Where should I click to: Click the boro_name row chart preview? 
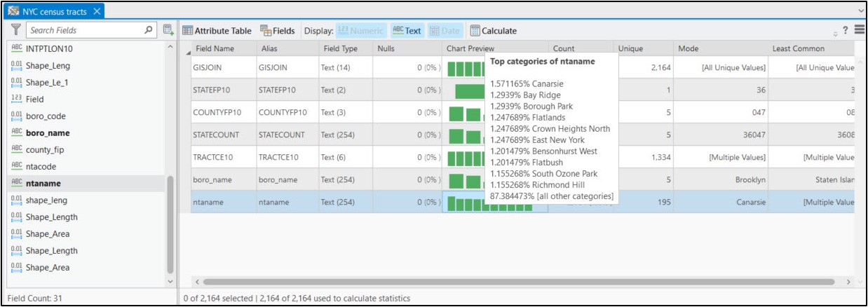pyautogui.click(x=466, y=180)
